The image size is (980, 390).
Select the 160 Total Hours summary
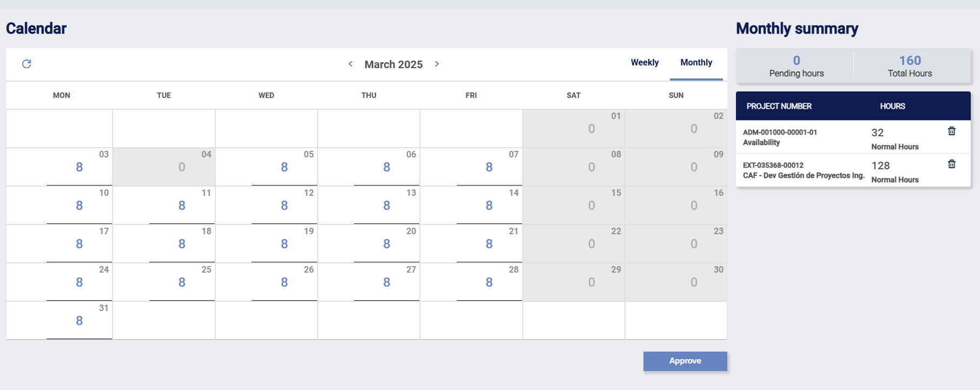click(x=910, y=66)
